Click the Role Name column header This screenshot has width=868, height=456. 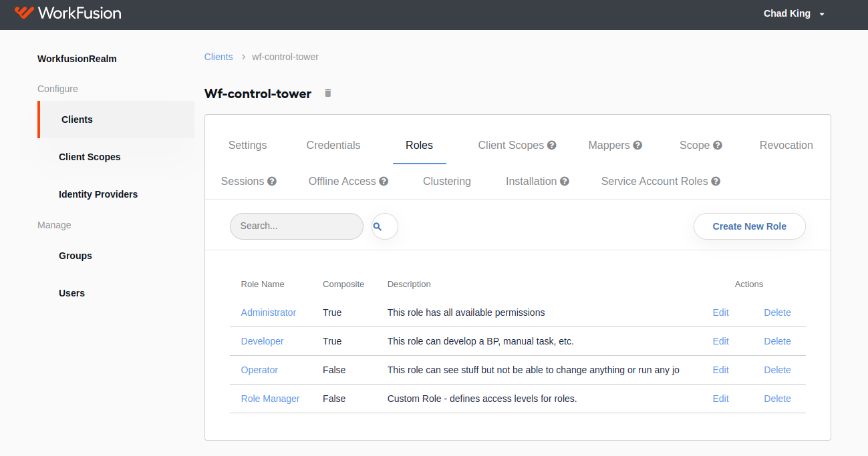coord(263,284)
